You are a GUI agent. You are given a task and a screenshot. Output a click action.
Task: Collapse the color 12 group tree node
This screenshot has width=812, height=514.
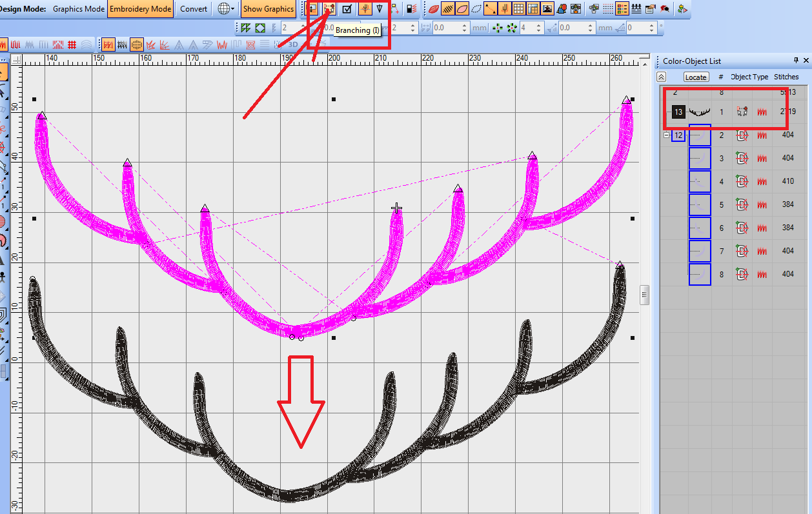click(666, 135)
